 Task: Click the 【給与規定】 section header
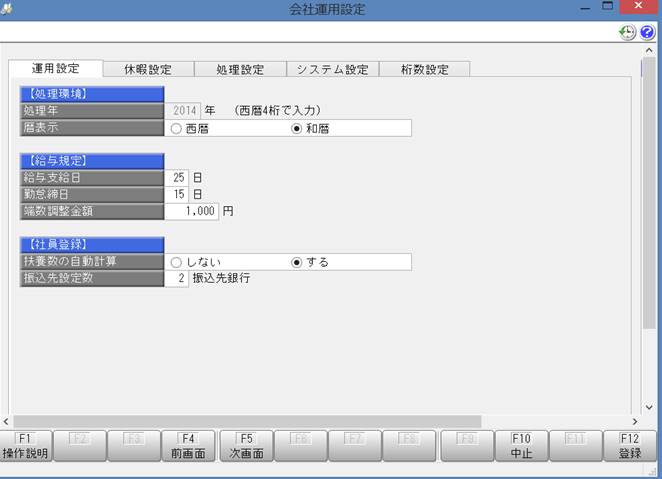point(92,161)
